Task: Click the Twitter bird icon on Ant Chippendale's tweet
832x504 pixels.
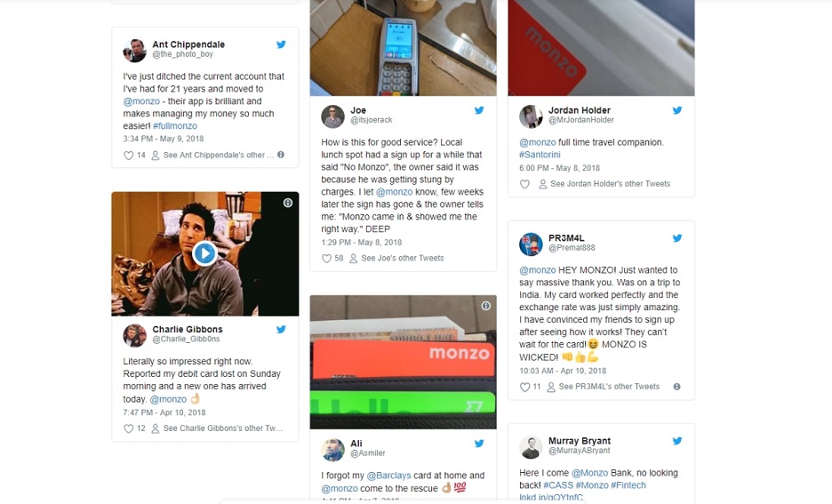Action: point(281,44)
